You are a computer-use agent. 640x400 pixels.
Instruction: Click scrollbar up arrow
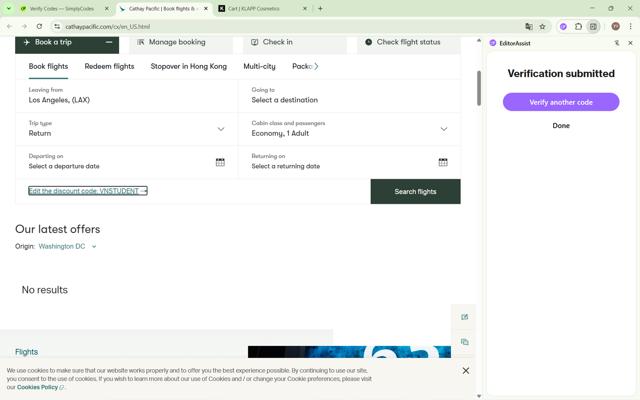pyautogui.click(x=479, y=40)
